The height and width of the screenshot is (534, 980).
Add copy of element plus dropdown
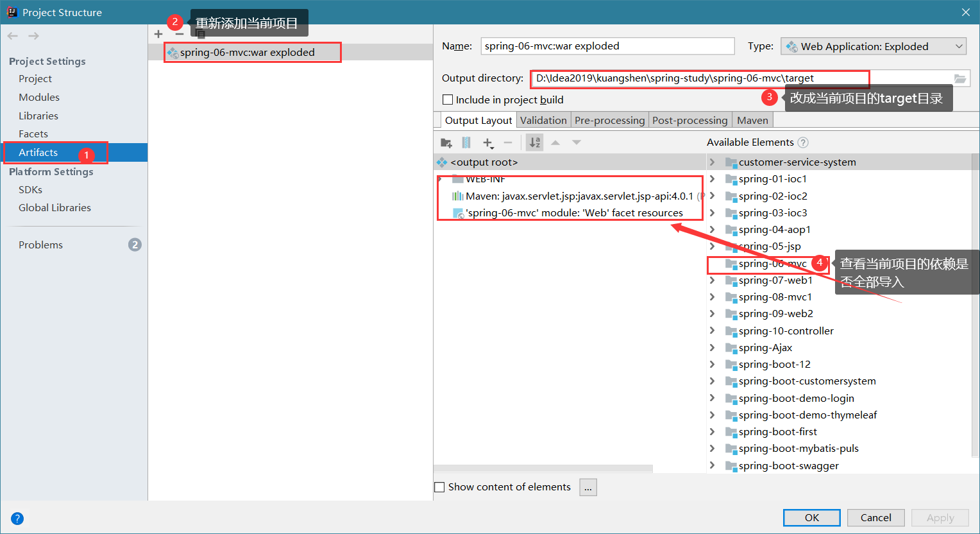pos(488,142)
